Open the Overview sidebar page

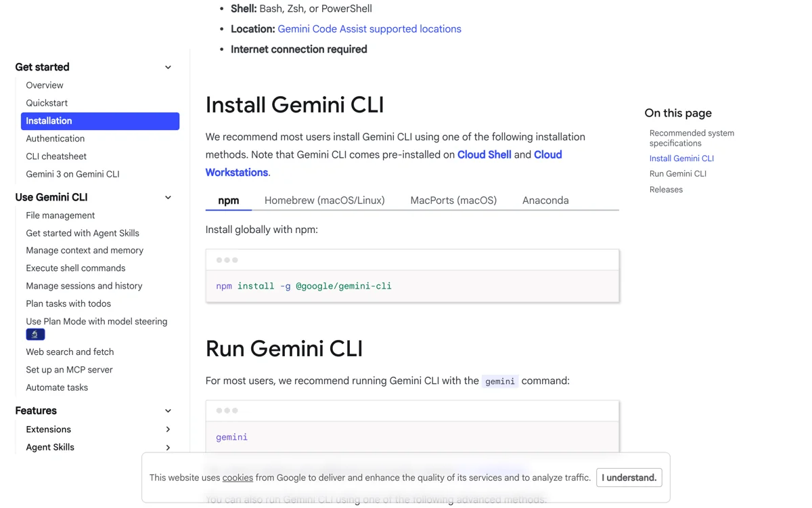point(45,85)
